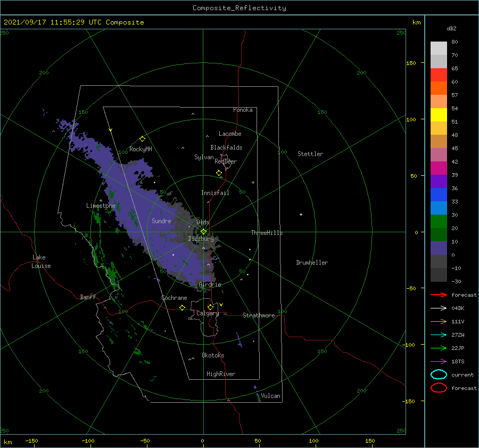
Task: Click the red forecast arrow in legend
Action: [439, 295]
